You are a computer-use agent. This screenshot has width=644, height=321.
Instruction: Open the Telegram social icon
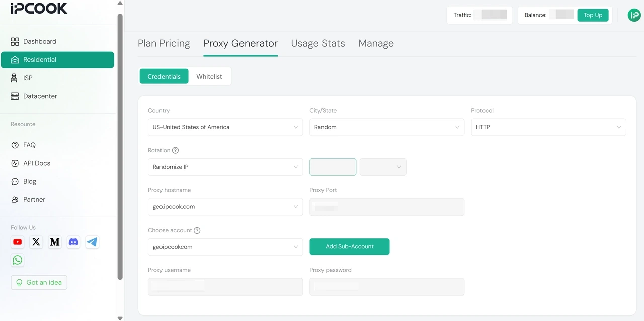tap(92, 242)
